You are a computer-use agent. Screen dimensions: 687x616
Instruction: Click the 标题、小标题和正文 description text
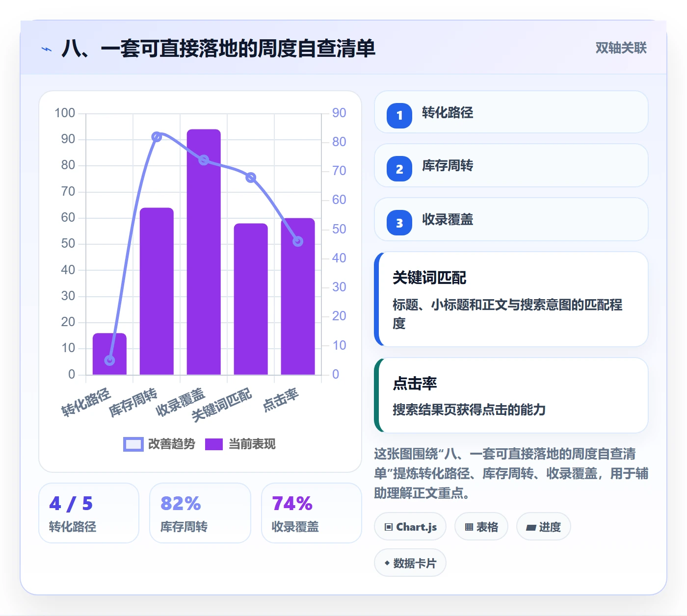[x=507, y=314]
